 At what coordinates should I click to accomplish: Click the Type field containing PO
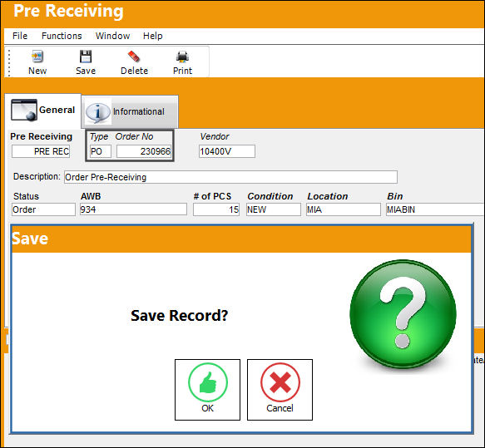pyautogui.click(x=101, y=151)
